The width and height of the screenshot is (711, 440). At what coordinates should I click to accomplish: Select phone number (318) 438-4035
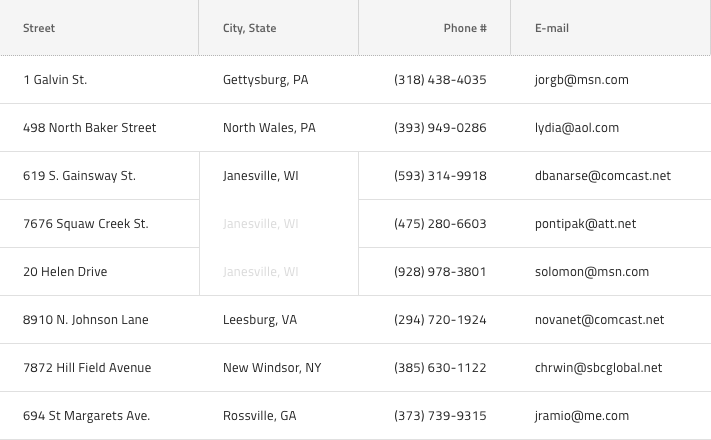[440, 80]
